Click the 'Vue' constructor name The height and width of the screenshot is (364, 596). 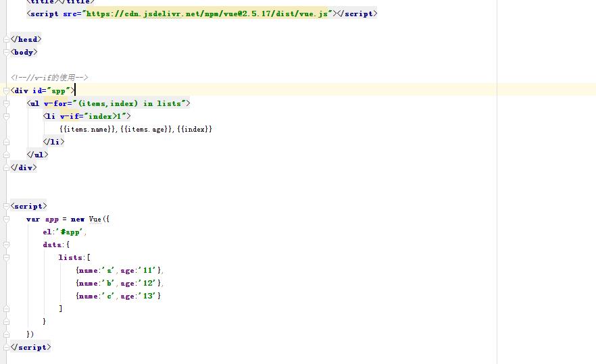coord(95,219)
